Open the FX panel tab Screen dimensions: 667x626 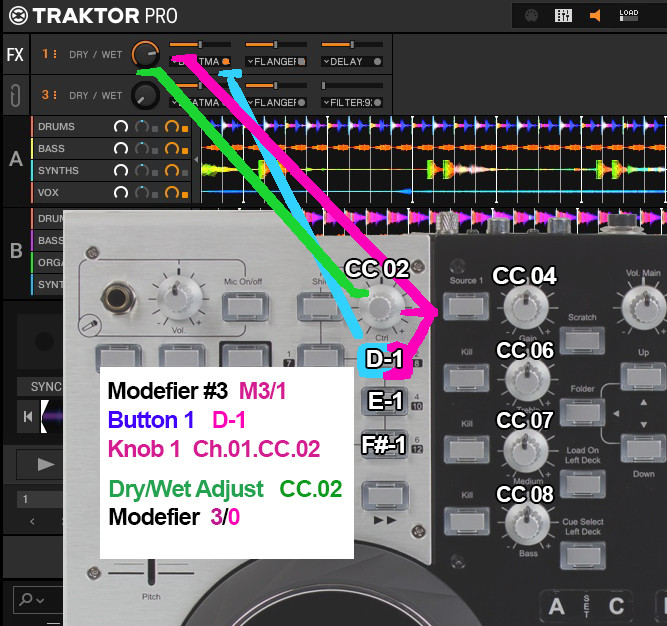point(15,54)
